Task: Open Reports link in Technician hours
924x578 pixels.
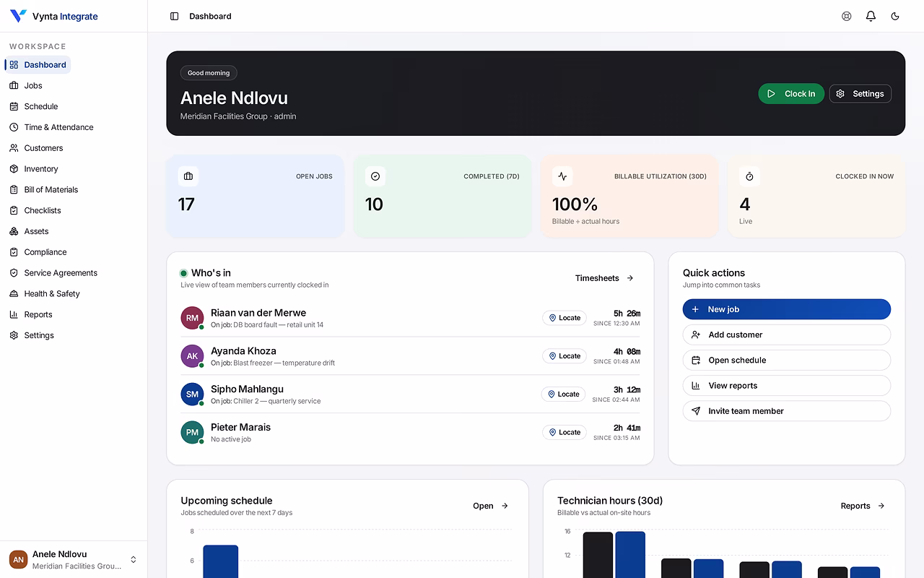Action: 863,506
